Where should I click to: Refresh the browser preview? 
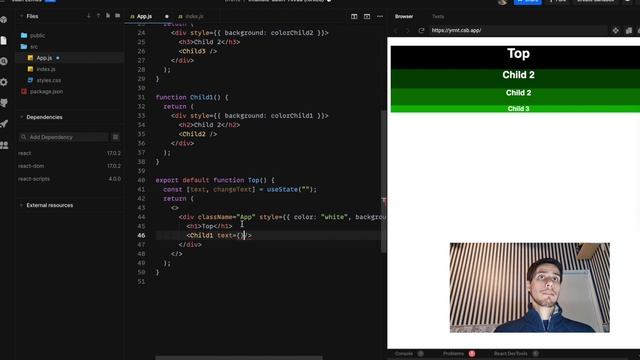pyautogui.click(x=421, y=30)
